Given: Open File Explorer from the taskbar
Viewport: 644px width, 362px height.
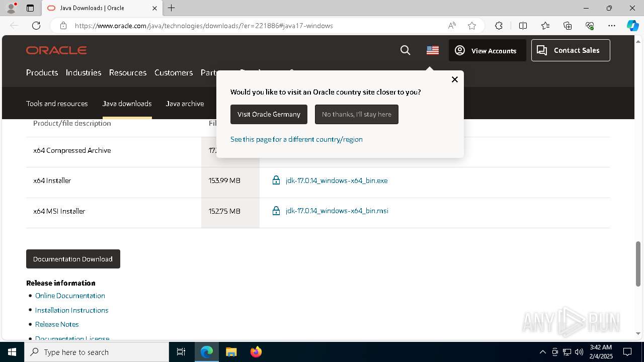Looking at the screenshot, I should point(231,352).
